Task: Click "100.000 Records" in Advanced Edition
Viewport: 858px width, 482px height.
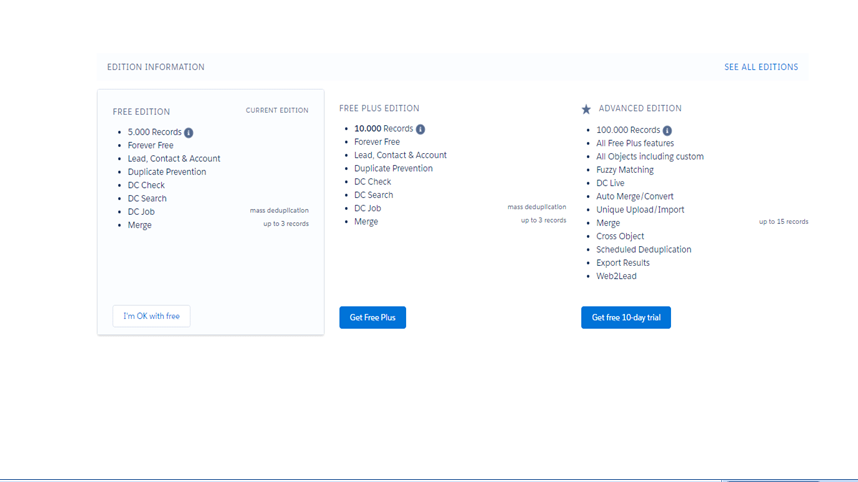Action: click(628, 130)
